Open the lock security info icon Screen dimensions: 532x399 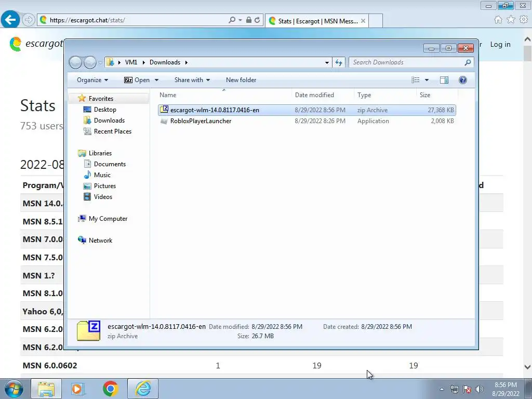pyautogui.click(x=249, y=20)
